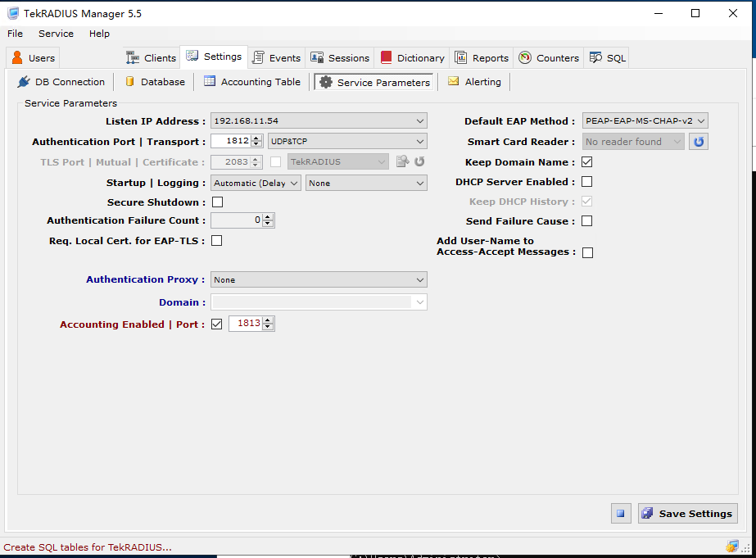Enable the DHCP Server Enabled checkbox
The height and width of the screenshot is (558, 756).
point(586,182)
